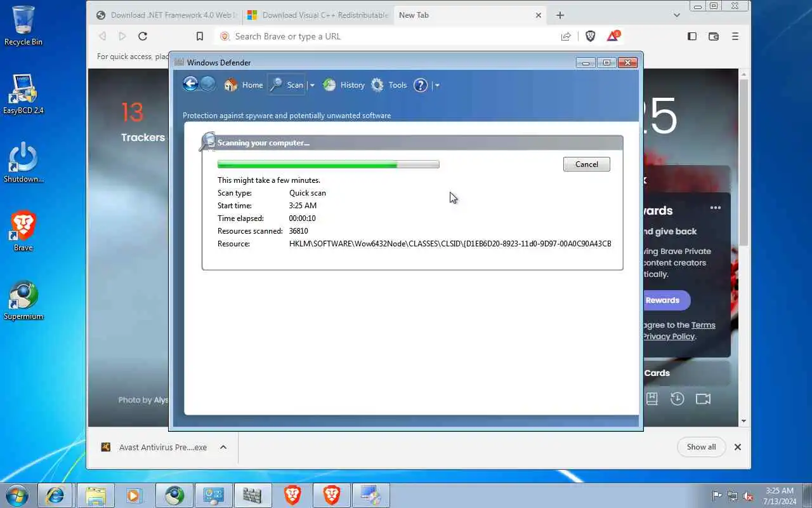The height and width of the screenshot is (508, 812).
Task: Open history icon on new tab page
Action: pos(677,399)
